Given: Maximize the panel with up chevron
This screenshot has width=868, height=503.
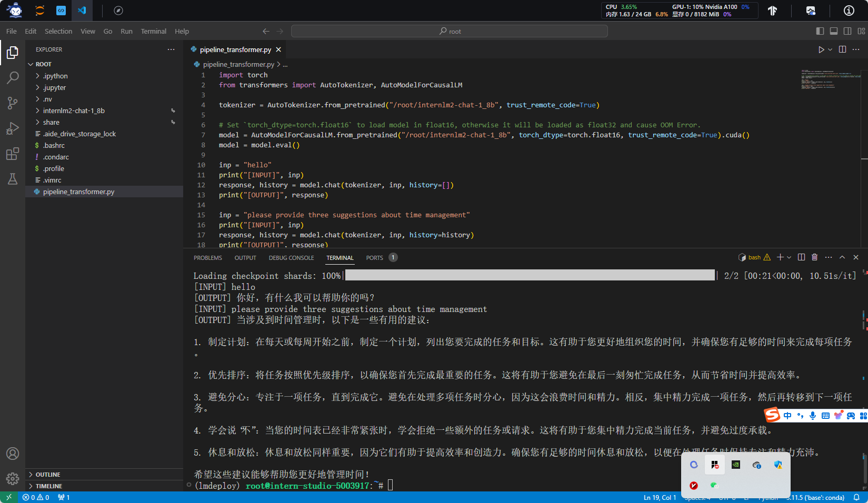Looking at the screenshot, I should pyautogui.click(x=842, y=257).
